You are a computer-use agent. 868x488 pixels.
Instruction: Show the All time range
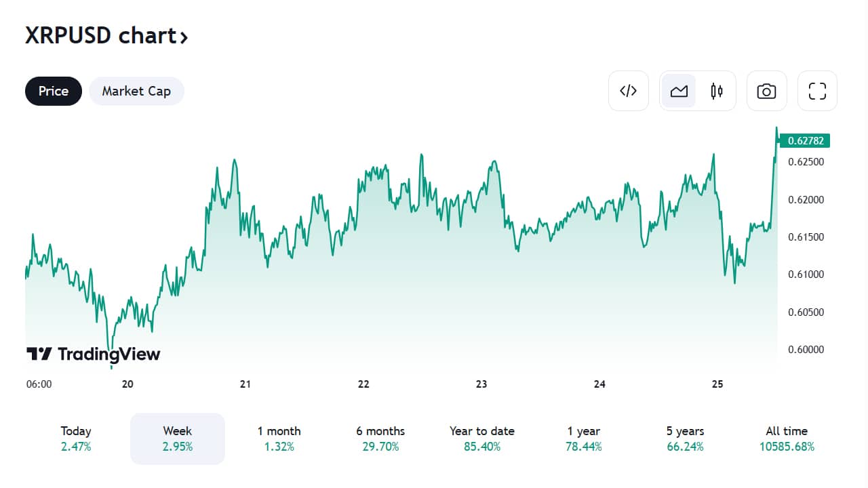tap(787, 439)
